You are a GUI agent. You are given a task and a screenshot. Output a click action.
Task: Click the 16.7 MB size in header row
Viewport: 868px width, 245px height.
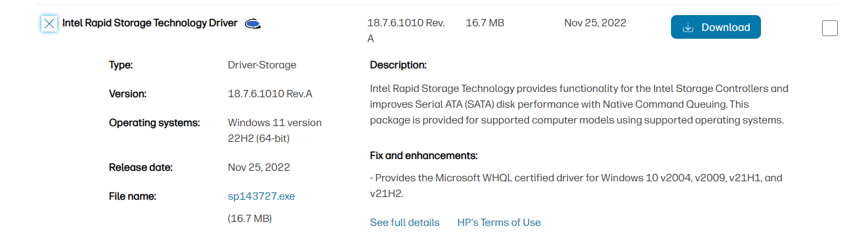485,23
